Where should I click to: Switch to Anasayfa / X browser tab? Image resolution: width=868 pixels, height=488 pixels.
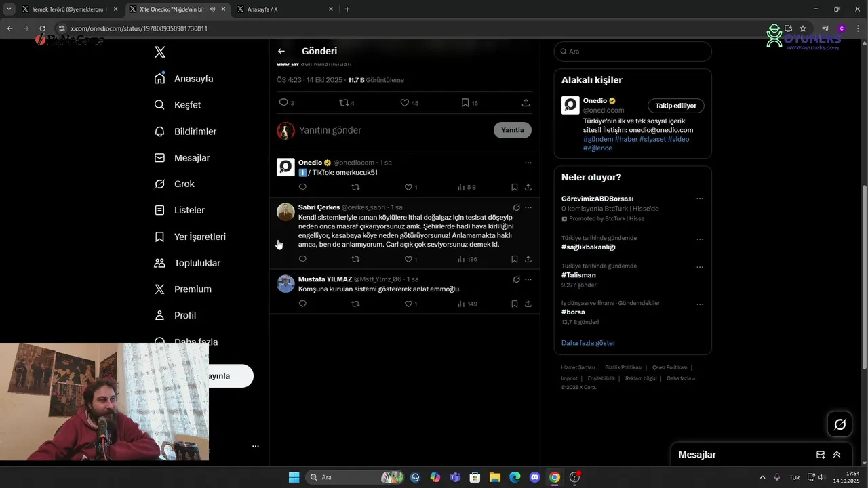tap(285, 9)
